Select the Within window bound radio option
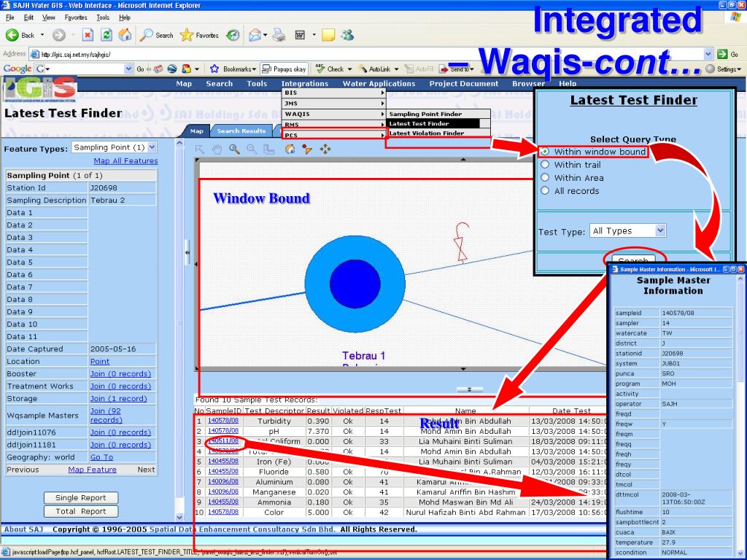 tap(545, 152)
